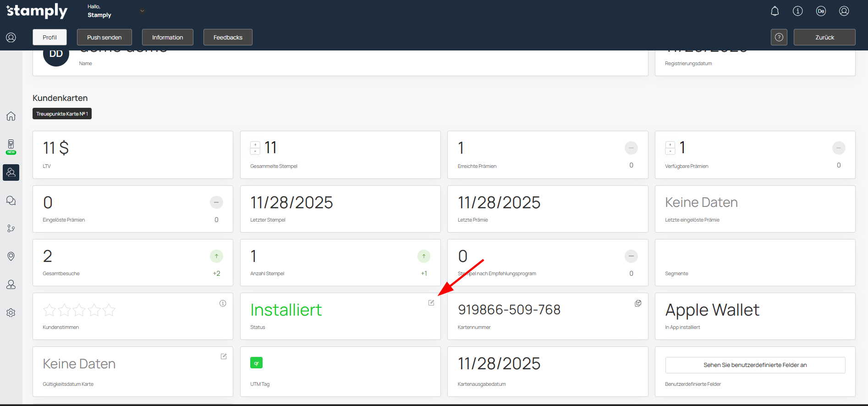Open the location pin icon in sidebar
The image size is (868, 406).
tap(11, 256)
